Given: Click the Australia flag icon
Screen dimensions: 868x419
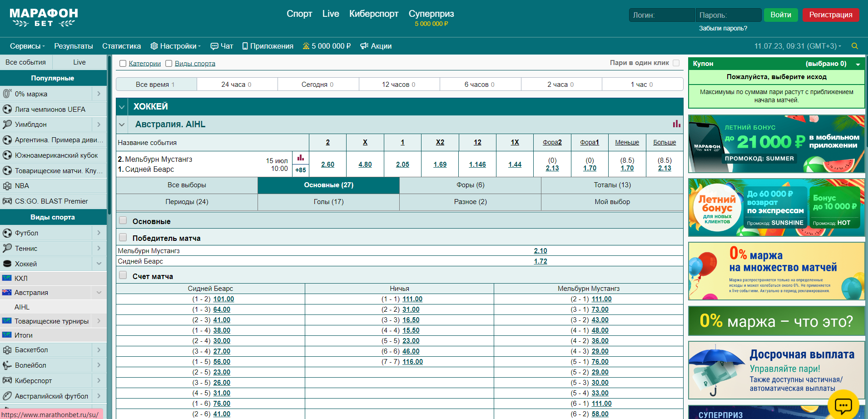Looking at the screenshot, I should [x=7, y=292].
